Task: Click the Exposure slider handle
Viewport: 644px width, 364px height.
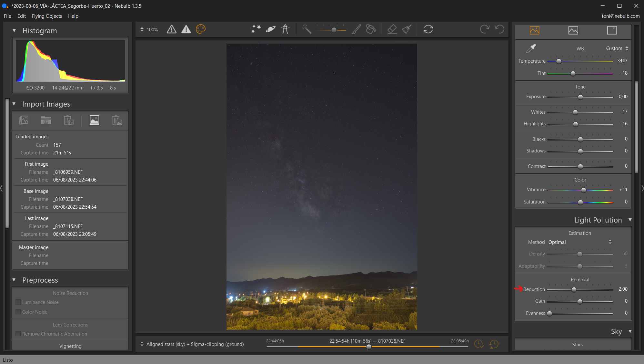Action: (580, 97)
